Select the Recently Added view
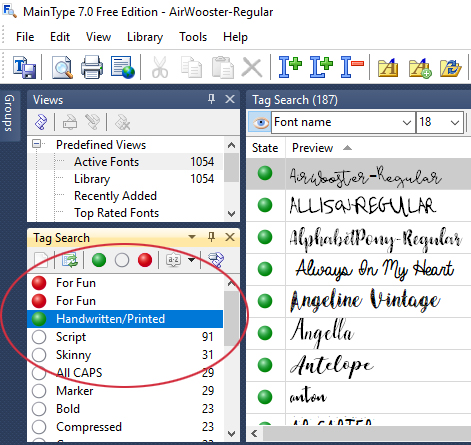Image resolution: width=471 pixels, height=445 pixels. (115, 196)
